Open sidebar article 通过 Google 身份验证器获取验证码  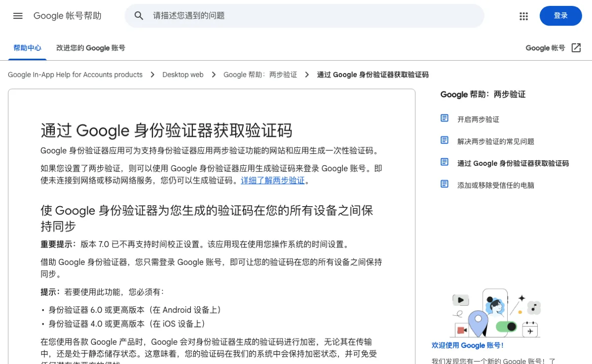513,163
